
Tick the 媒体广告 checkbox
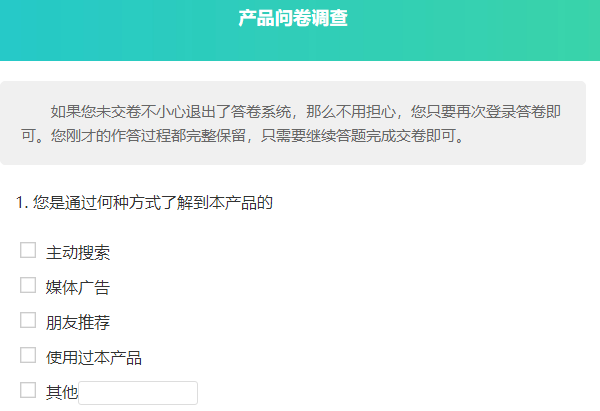tap(28, 285)
